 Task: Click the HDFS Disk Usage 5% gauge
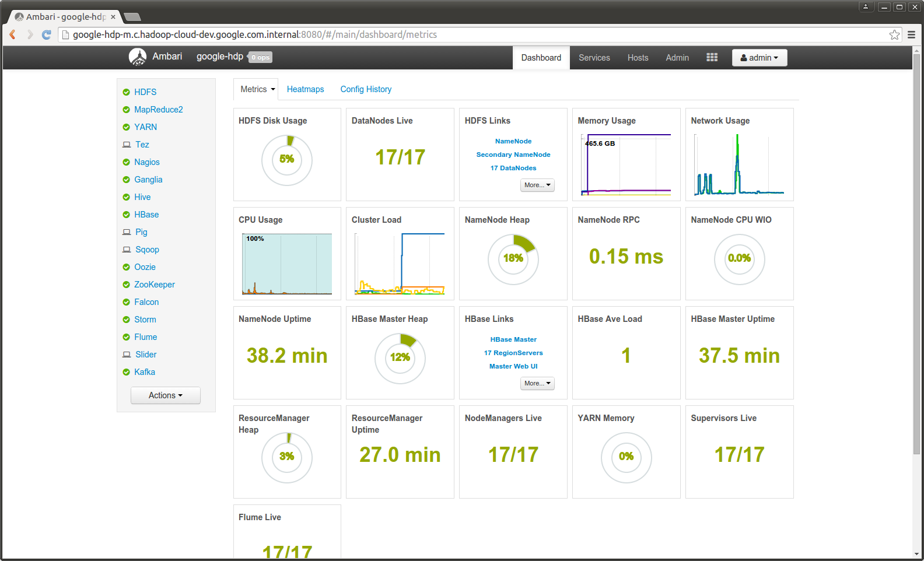click(287, 160)
